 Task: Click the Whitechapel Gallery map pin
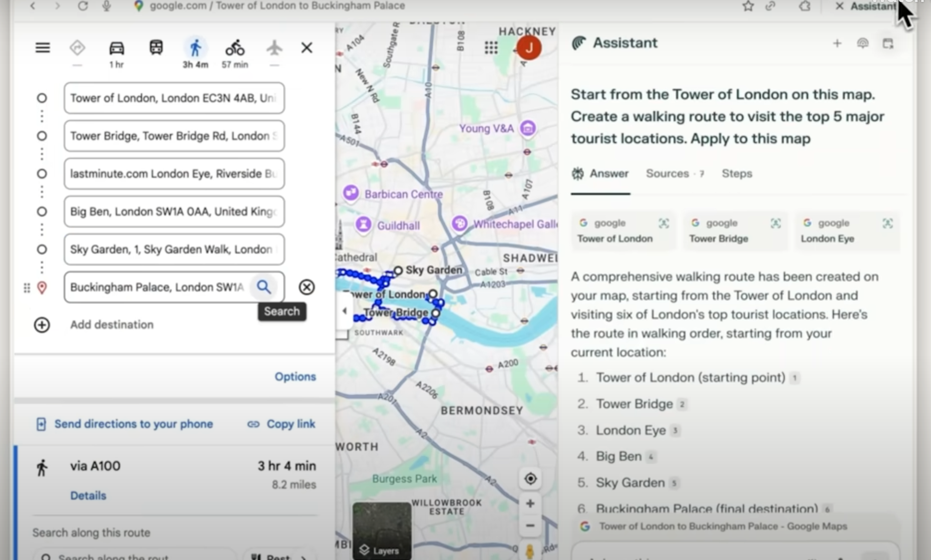(x=460, y=223)
